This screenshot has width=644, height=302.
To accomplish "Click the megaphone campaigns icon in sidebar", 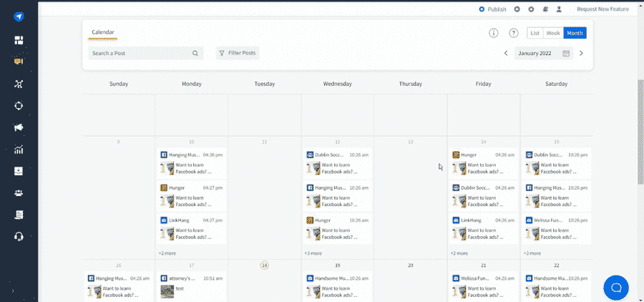I will tap(19, 128).
